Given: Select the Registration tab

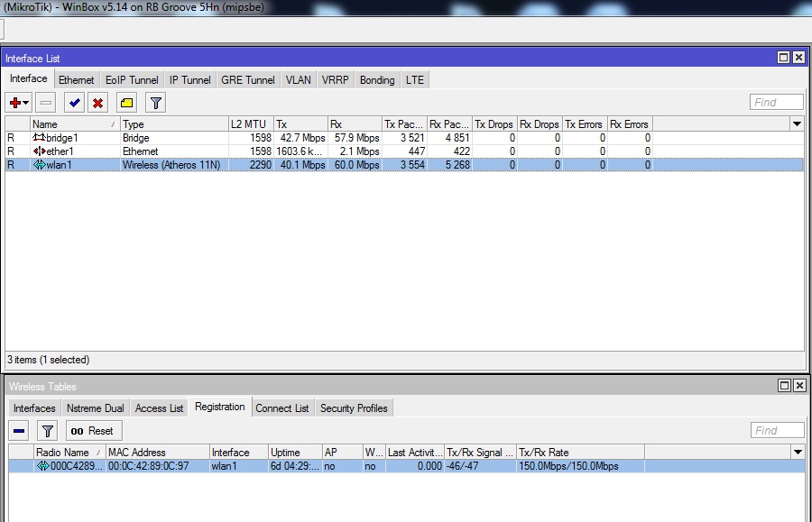Looking at the screenshot, I should coord(220,408).
